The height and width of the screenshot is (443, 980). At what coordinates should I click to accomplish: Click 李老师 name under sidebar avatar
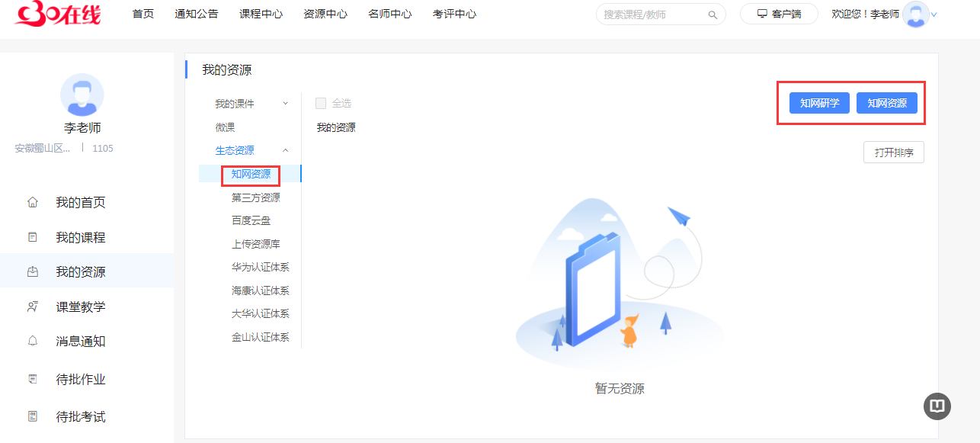(82, 127)
